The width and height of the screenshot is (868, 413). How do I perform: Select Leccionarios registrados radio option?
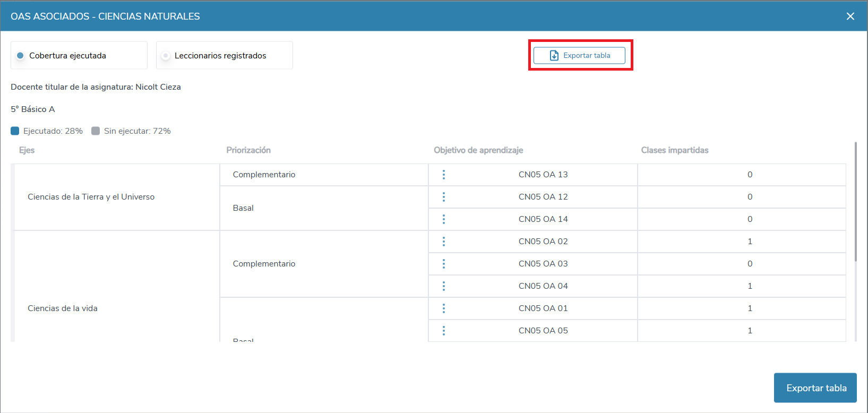(x=166, y=55)
